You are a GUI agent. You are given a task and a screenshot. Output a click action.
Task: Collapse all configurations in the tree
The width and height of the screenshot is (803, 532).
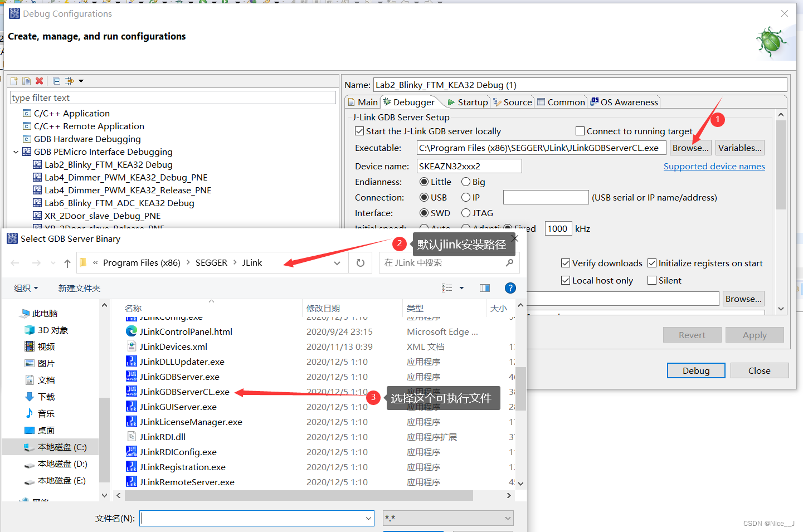coord(57,81)
